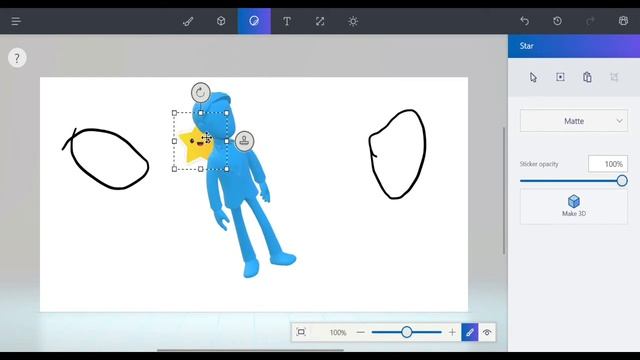Click the sticker stamp button

244,141
